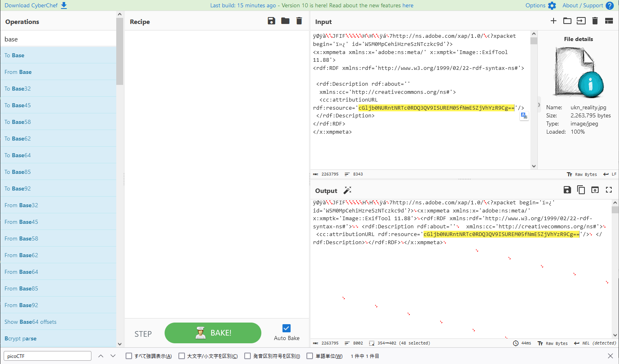Collapse the File details side panel arrow
The height and width of the screenshot is (364, 619).
point(539,105)
